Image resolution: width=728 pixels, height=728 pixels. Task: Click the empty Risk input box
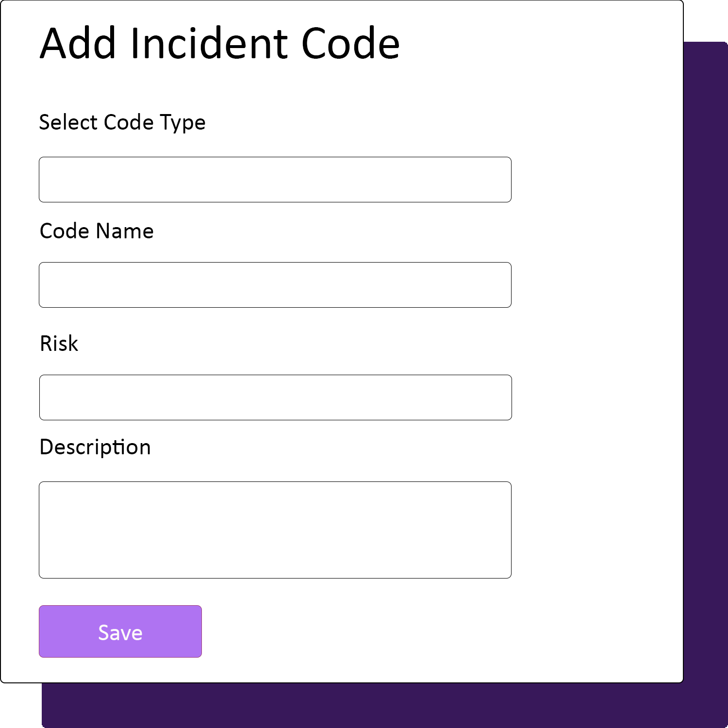pos(275,397)
